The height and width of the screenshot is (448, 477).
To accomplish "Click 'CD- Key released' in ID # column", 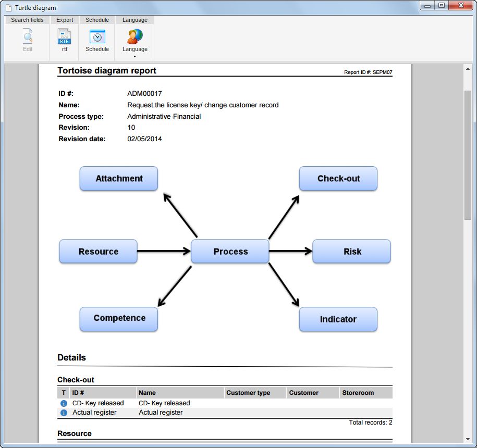I will tap(98, 403).
